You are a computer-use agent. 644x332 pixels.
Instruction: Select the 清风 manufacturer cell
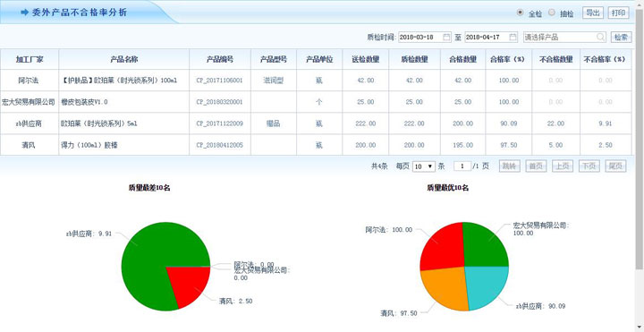(30, 145)
